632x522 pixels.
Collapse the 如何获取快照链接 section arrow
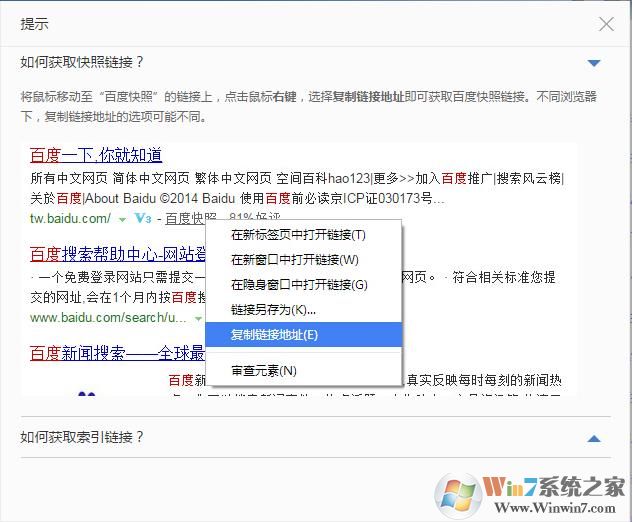pos(594,63)
